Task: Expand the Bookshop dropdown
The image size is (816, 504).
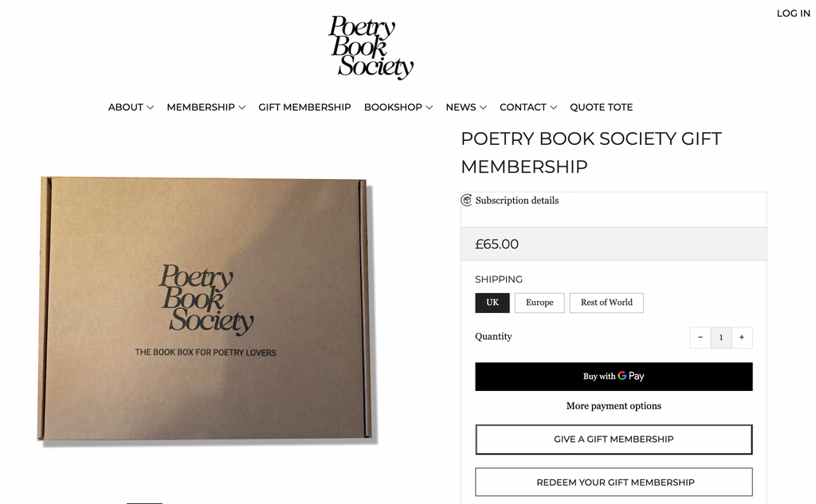Action: coord(398,107)
